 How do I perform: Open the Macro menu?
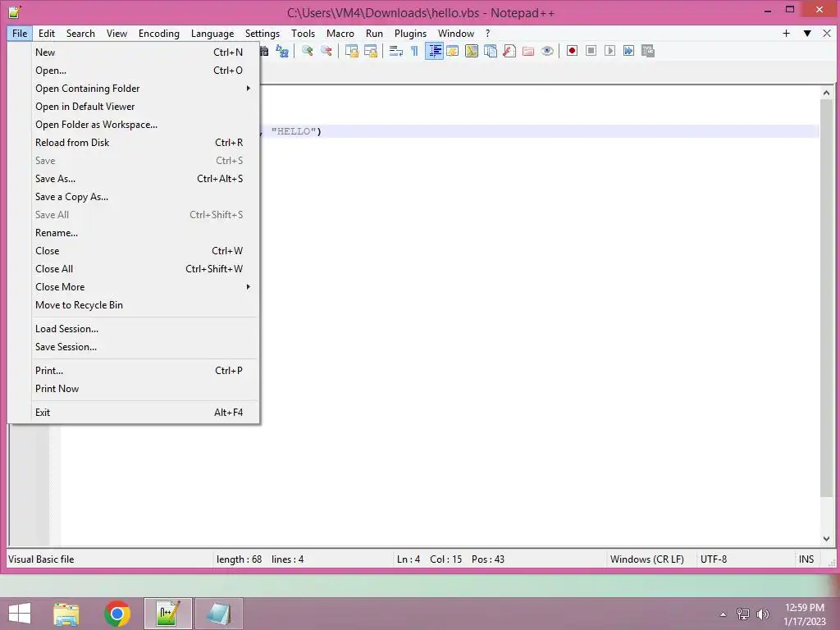(x=340, y=33)
